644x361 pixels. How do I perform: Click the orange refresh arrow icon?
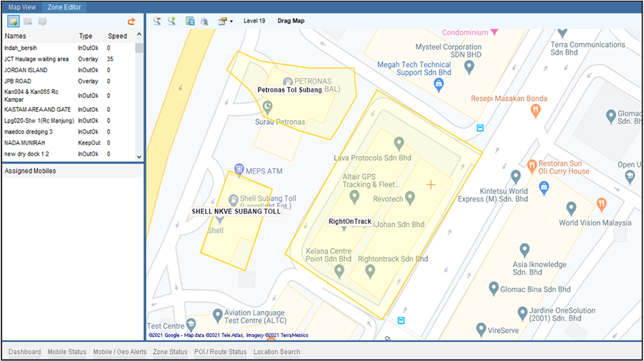(x=131, y=21)
